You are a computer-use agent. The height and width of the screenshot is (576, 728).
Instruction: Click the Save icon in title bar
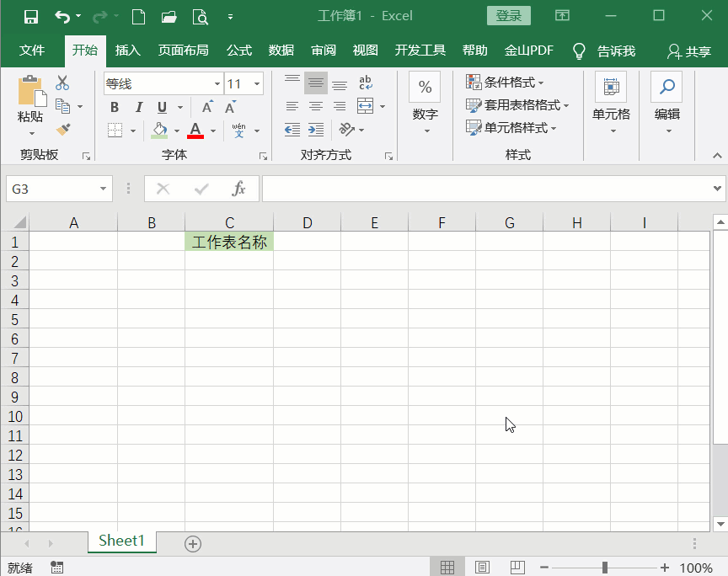[x=31, y=16]
